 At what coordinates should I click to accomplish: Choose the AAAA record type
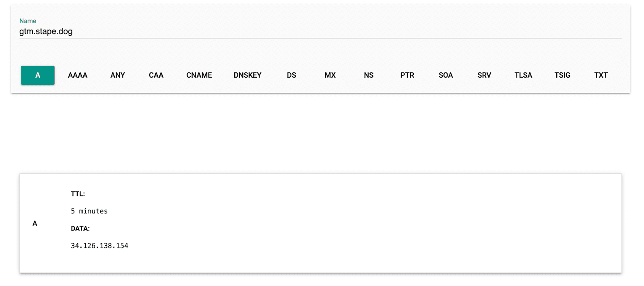coord(78,75)
